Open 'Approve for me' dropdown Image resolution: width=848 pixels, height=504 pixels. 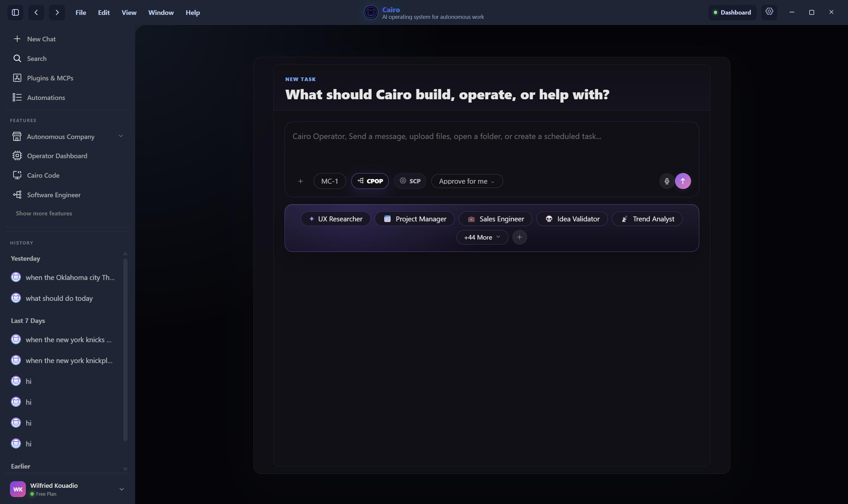(x=467, y=181)
